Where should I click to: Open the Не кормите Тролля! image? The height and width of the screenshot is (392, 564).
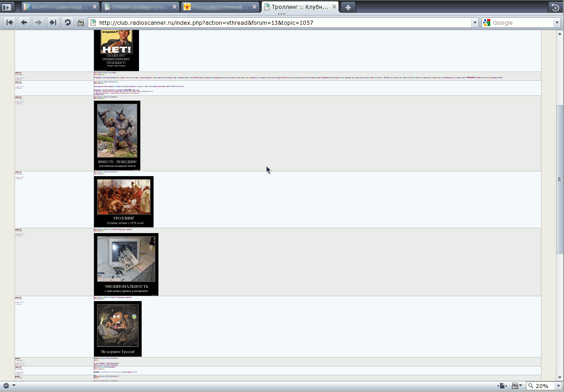pos(118,329)
